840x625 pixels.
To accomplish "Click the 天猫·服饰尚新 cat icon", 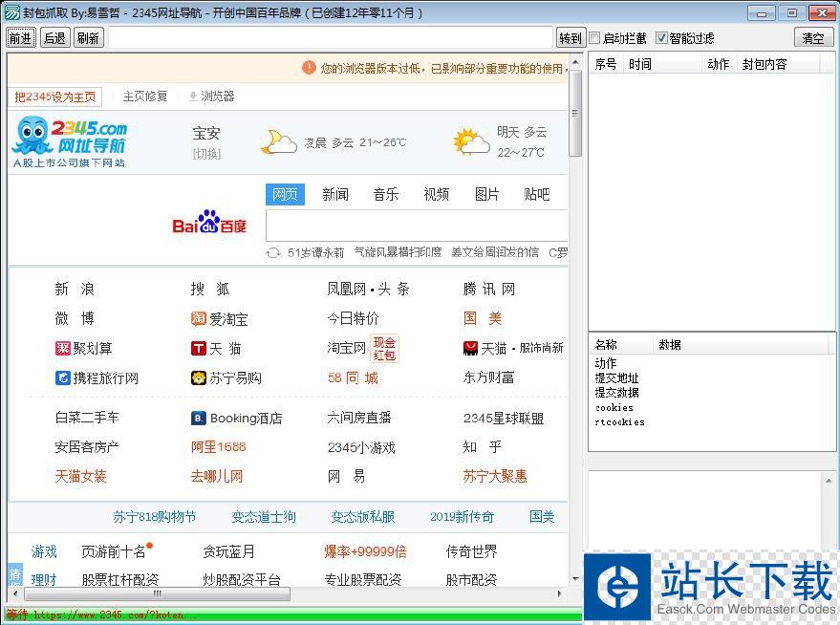I will pyautogui.click(x=470, y=349).
